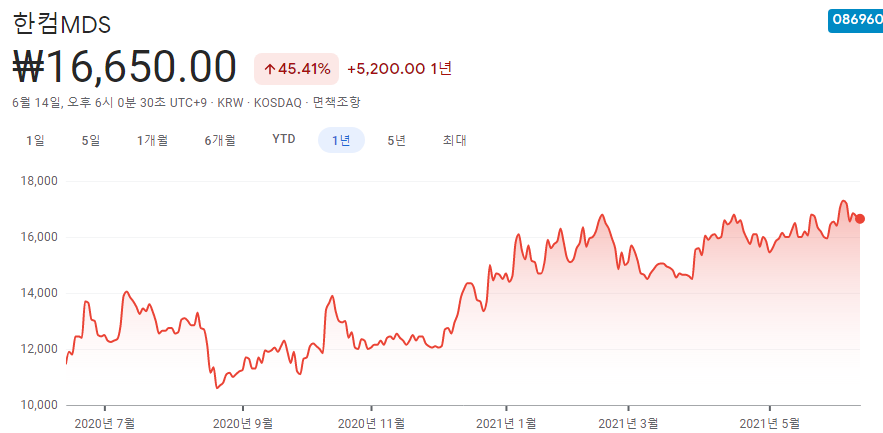This screenshot has height=433, width=883.
Task: Click the +5,200.00 1년 change text
Action: (x=400, y=69)
